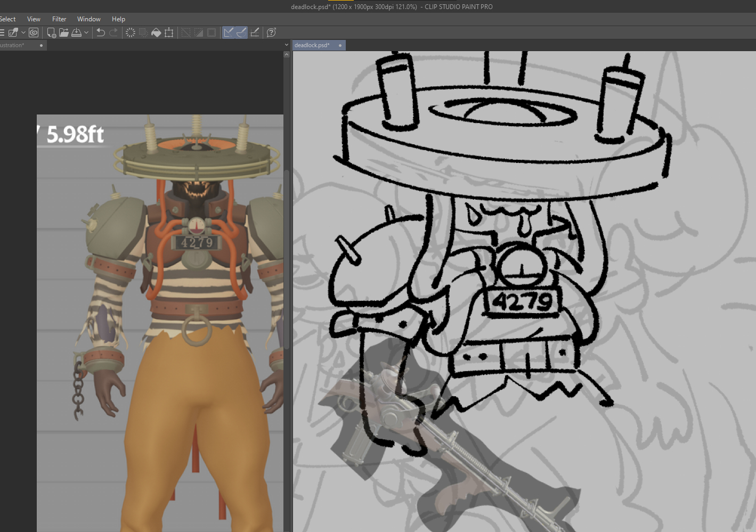The width and height of the screenshot is (756, 532).
Task: Open the Window menu
Action: 88,19
